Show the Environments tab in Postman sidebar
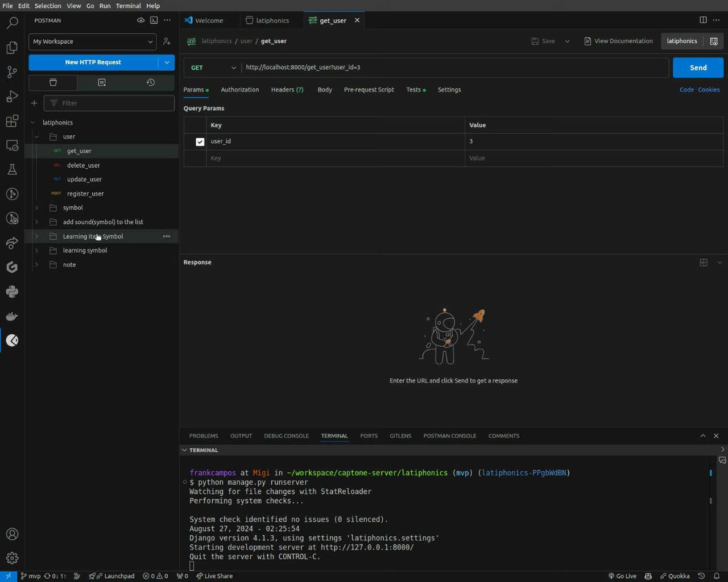The image size is (728, 582). [102, 82]
